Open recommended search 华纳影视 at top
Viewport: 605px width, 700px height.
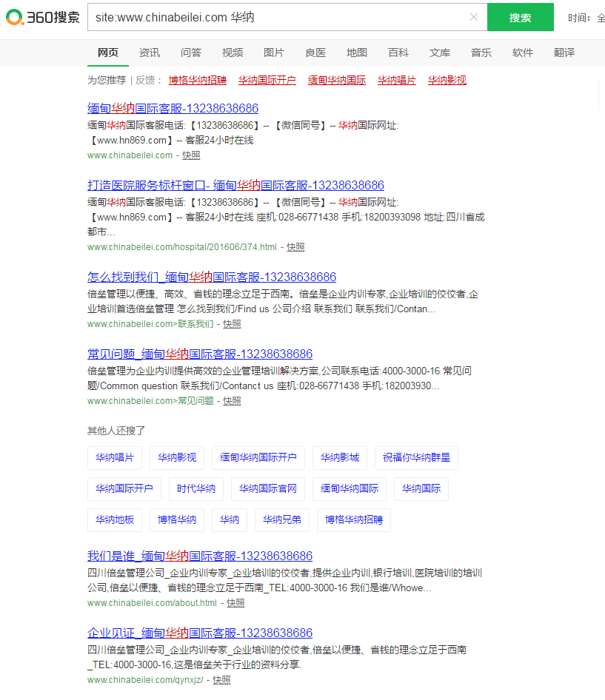point(447,80)
